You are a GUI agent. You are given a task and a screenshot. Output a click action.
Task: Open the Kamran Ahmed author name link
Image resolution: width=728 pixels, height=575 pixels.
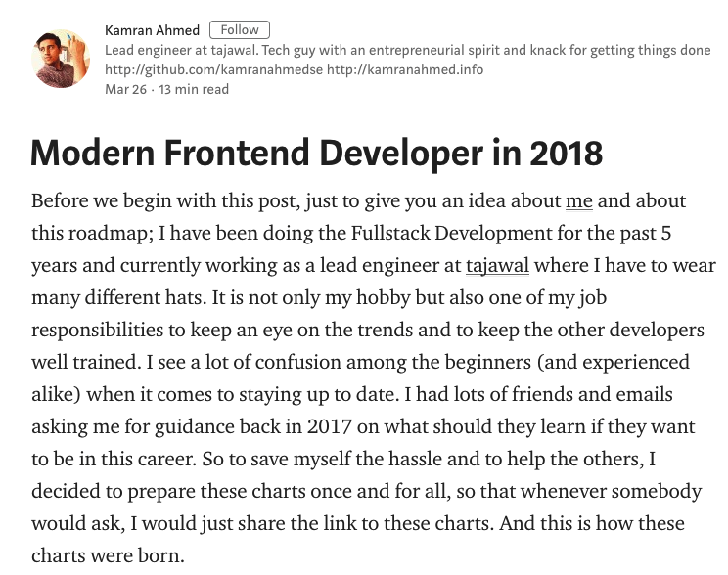click(153, 30)
